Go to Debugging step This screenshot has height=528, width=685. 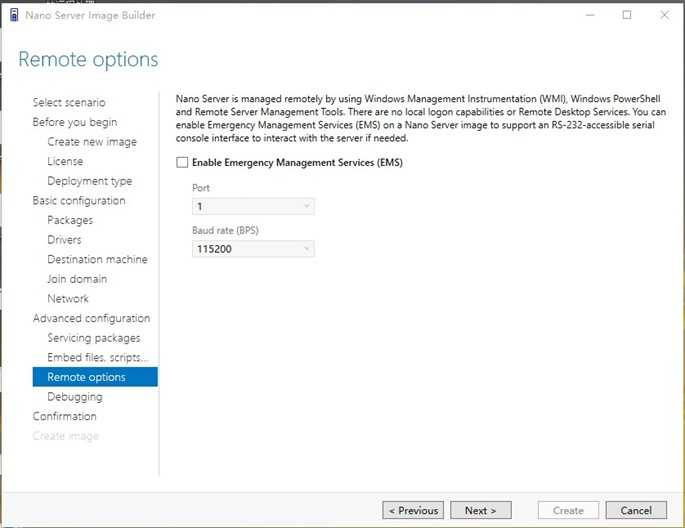(75, 397)
